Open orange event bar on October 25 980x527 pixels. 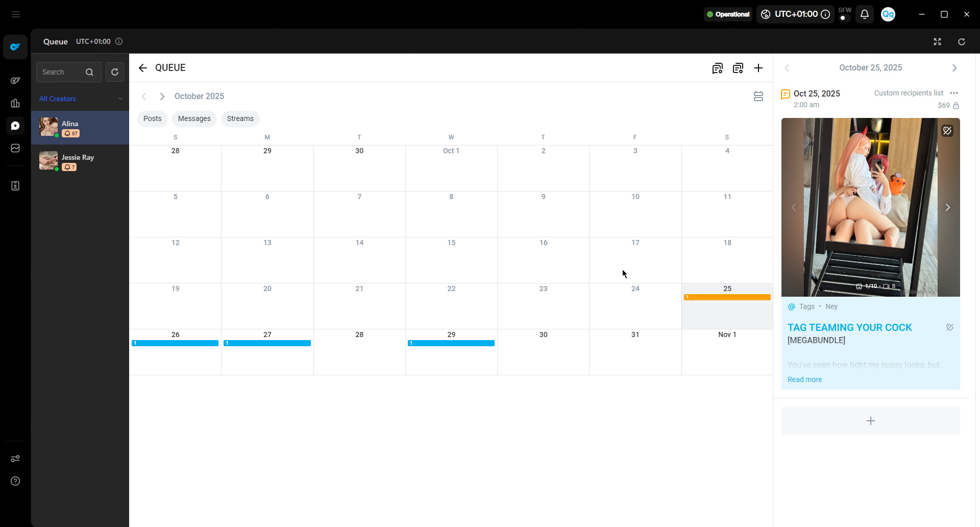pyautogui.click(x=727, y=297)
